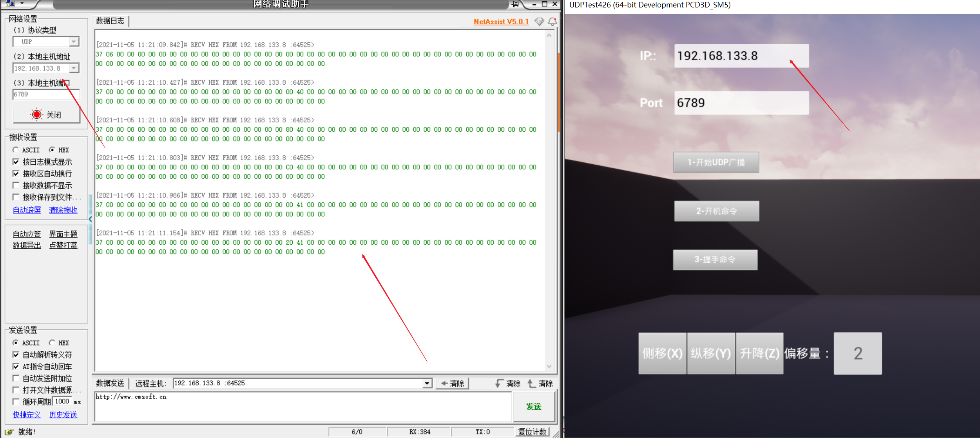The height and width of the screenshot is (438, 980).
Task: Open the NetAssist V5.0.1 link
Action: pos(501,22)
